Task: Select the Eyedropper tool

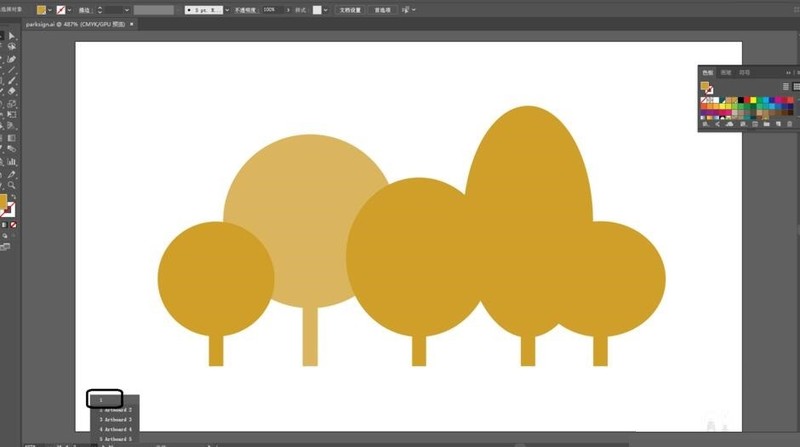Action: click(x=12, y=174)
